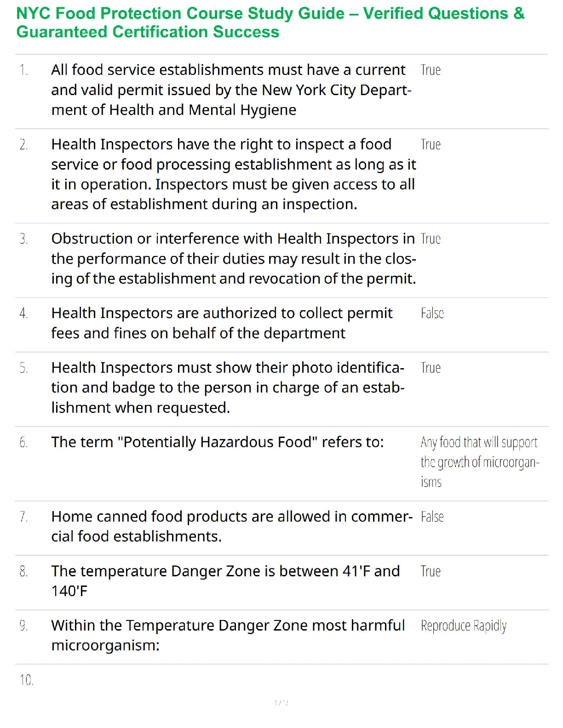
Task: Click question 4 about collecting permit fees
Action: [x=222, y=323]
